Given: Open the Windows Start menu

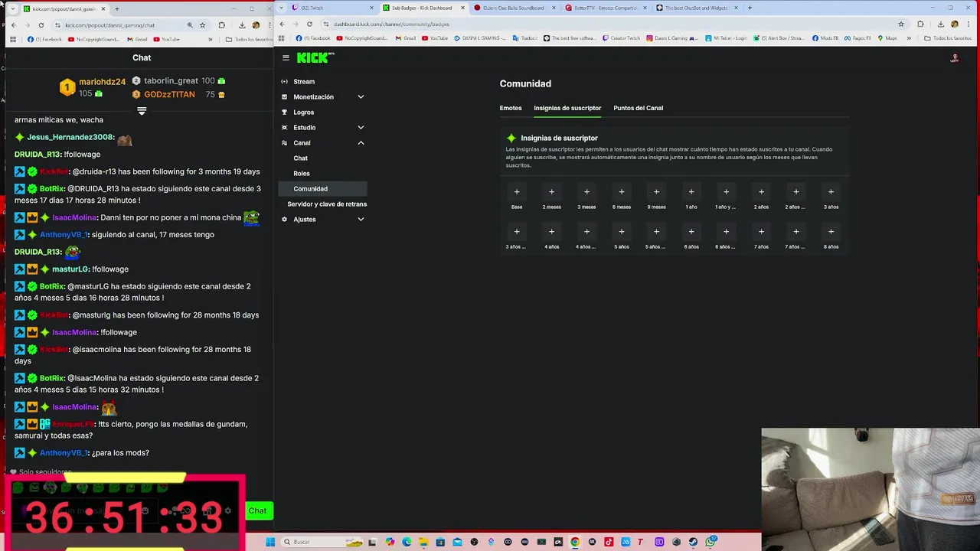Looking at the screenshot, I should pyautogui.click(x=269, y=542).
